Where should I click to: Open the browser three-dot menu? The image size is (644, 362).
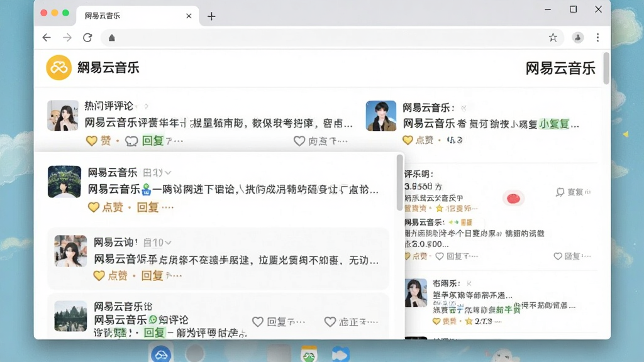(597, 38)
